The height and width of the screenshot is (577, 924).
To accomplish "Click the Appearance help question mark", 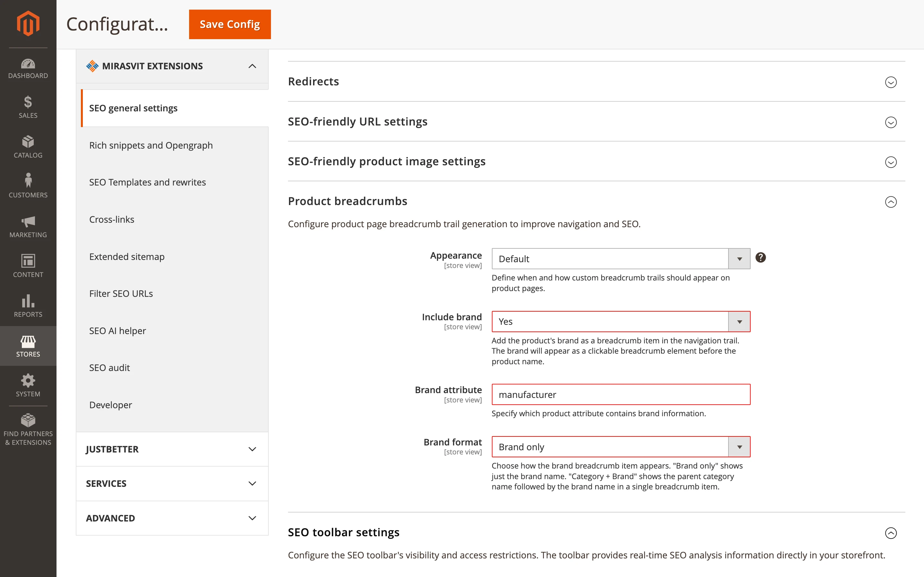I will pyautogui.click(x=761, y=258).
